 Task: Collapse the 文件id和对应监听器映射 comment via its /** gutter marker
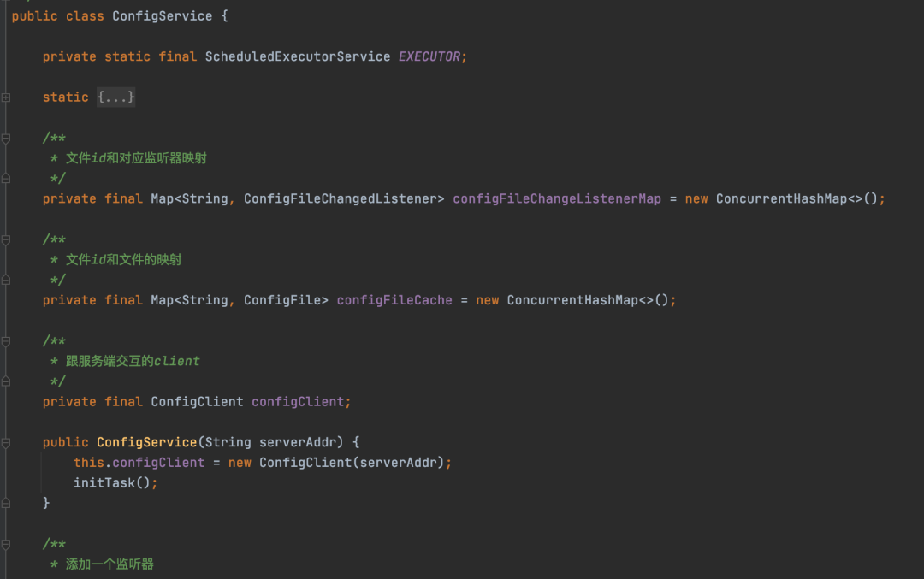[x=6, y=139]
